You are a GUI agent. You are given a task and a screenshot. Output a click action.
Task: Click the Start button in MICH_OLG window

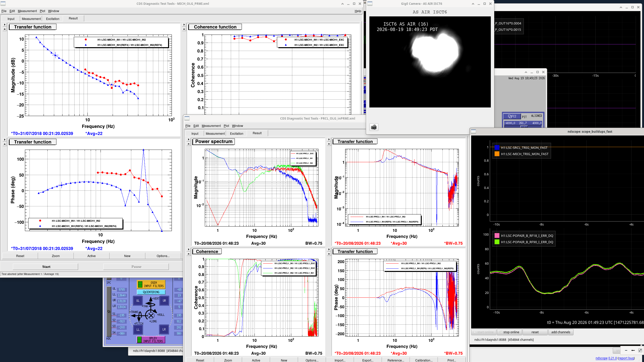coord(45,267)
